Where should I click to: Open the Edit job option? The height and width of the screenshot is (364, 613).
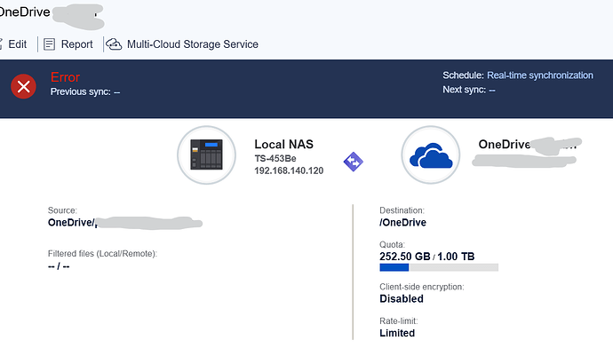(17, 44)
